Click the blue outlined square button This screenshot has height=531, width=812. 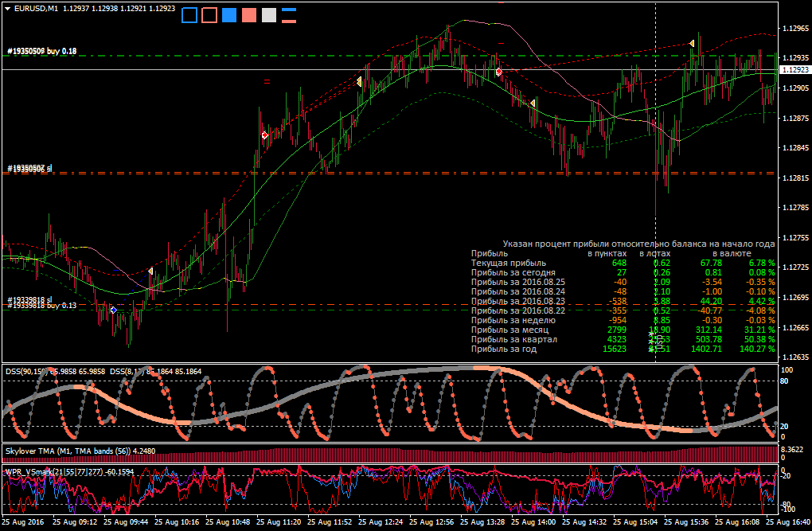coord(189,15)
